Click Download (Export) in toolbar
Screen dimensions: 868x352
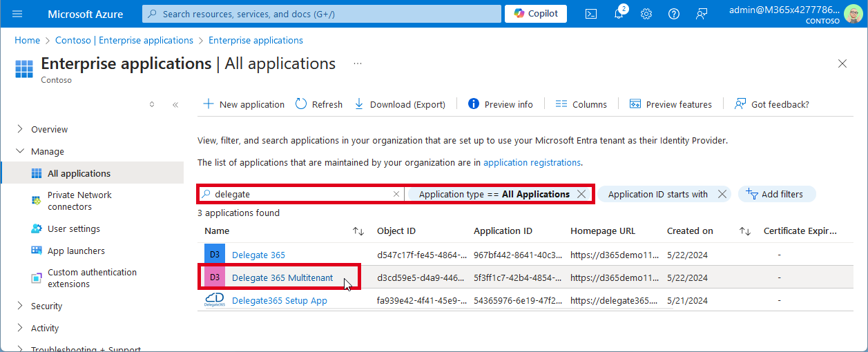[x=400, y=104]
